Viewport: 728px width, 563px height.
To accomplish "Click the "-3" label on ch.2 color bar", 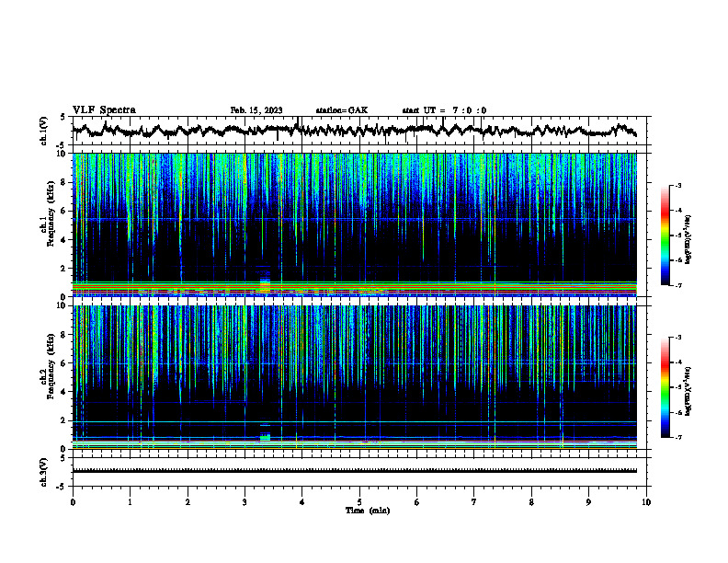I will [678, 338].
